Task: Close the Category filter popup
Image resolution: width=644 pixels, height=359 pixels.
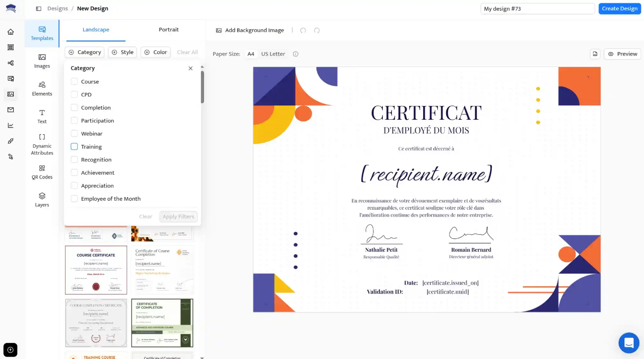Action: click(x=190, y=68)
